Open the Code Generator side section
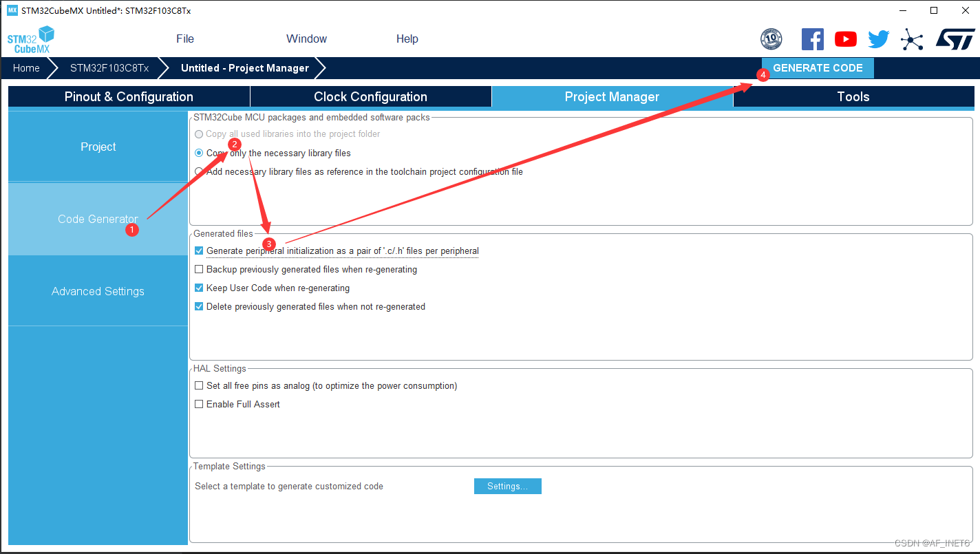The width and height of the screenshot is (980, 554). pos(98,219)
